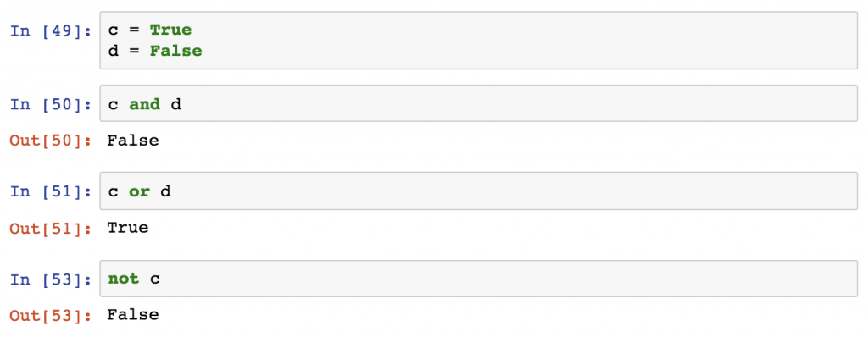The height and width of the screenshot is (337, 868).
Task: Click the True result of Out[51]
Action: coord(128,228)
